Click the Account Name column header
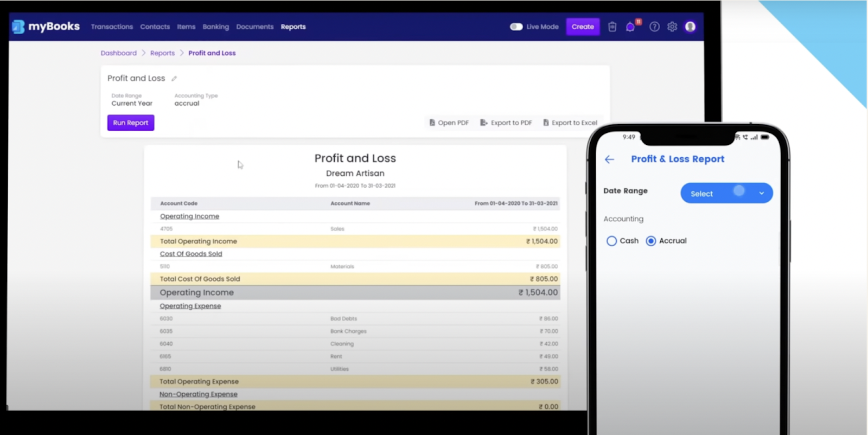Image resolution: width=868 pixels, height=435 pixels. (350, 203)
